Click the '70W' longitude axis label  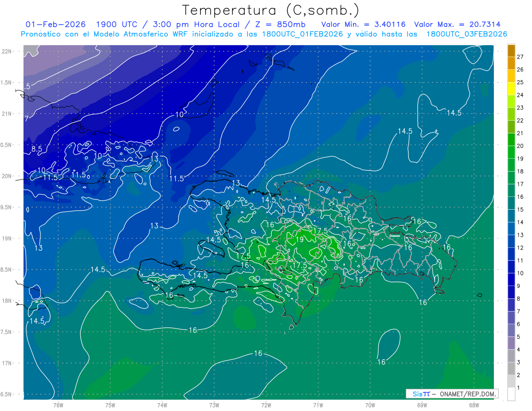pyautogui.click(x=370, y=405)
